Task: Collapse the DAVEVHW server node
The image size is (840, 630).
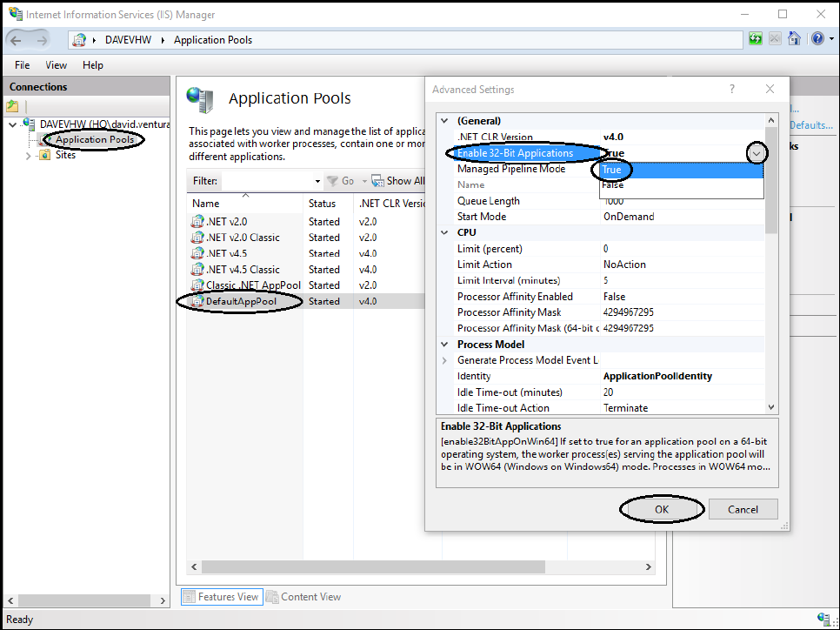Action: (13, 124)
